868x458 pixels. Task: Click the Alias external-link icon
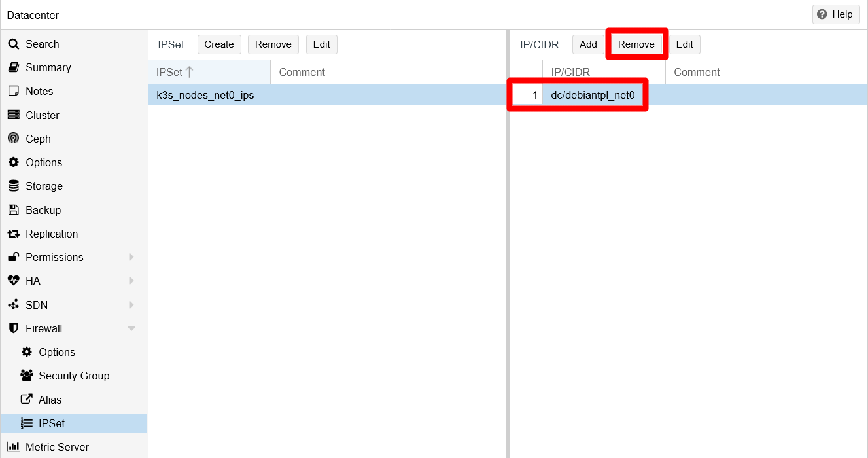pos(26,399)
